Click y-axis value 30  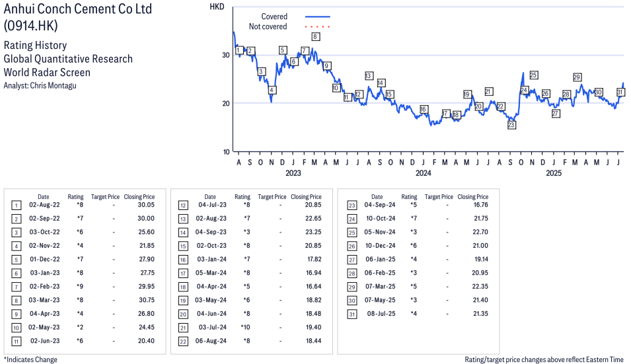coord(226,55)
